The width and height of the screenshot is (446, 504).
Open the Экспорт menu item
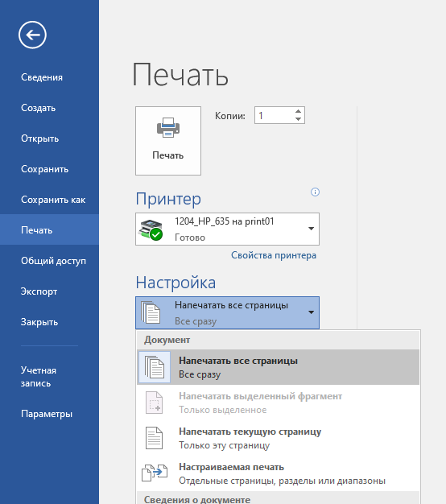point(39,291)
